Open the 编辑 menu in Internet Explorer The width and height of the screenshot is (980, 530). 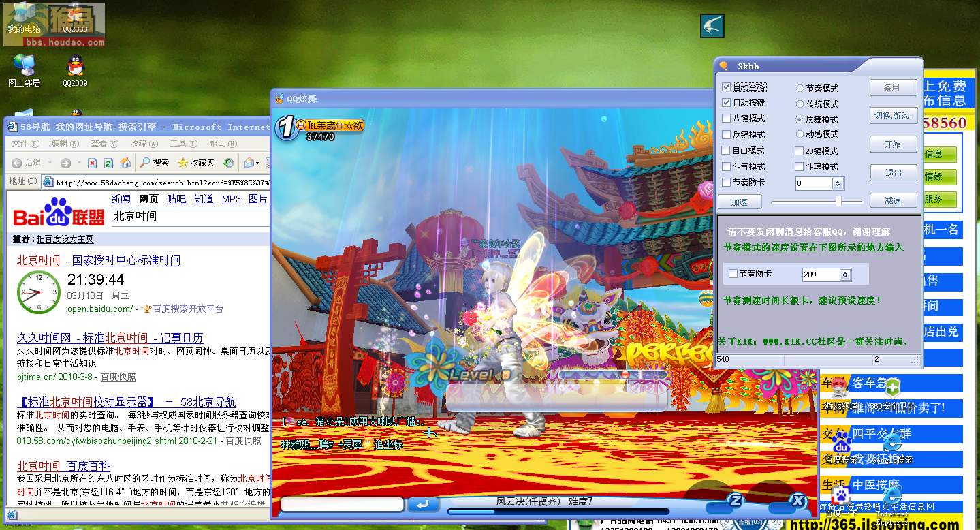coord(65,144)
